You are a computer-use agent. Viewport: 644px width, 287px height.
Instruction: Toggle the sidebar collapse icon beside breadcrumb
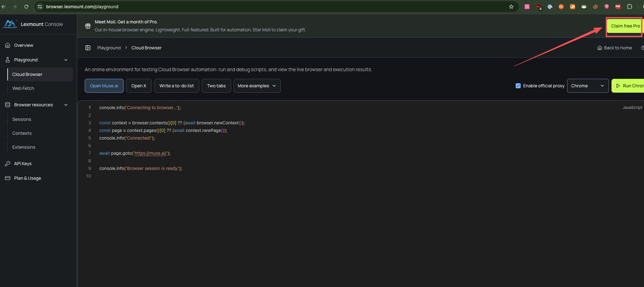pos(88,48)
